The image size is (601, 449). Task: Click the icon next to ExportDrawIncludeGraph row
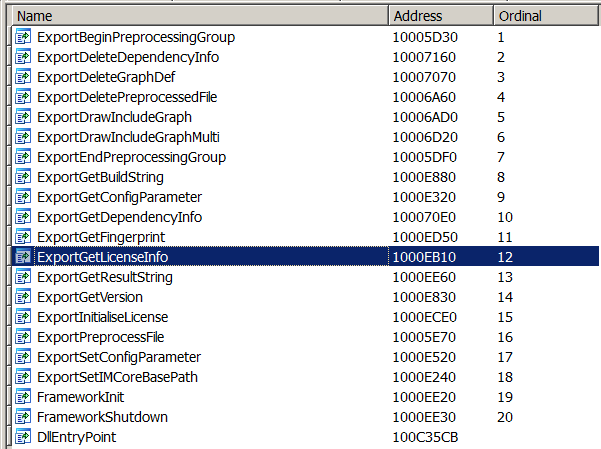coord(23,117)
